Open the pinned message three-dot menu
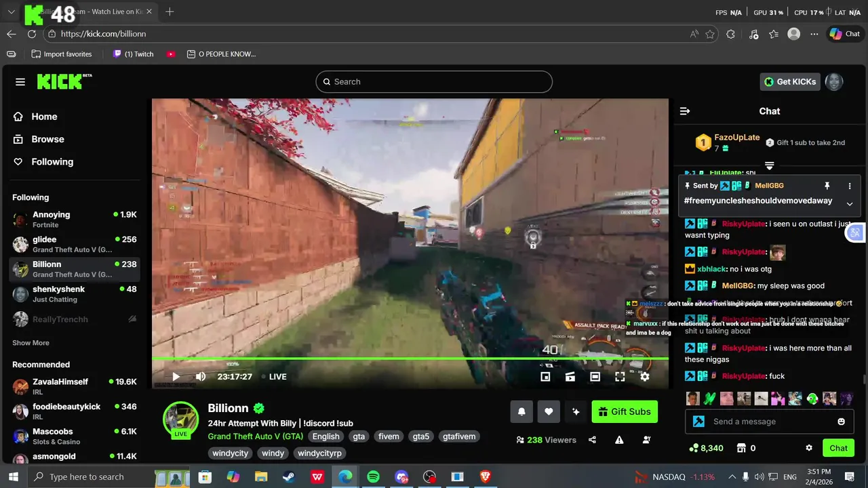 pyautogui.click(x=850, y=186)
